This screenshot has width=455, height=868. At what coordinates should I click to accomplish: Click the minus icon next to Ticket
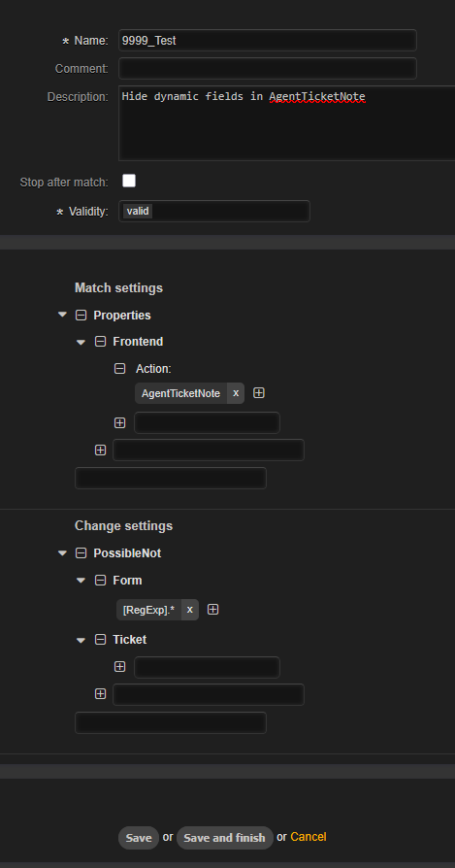click(x=100, y=640)
